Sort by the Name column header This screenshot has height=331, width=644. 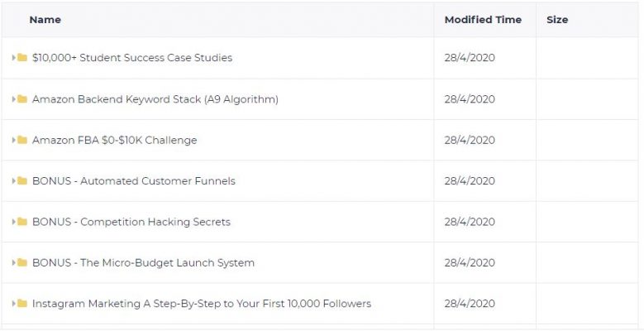[x=45, y=20]
